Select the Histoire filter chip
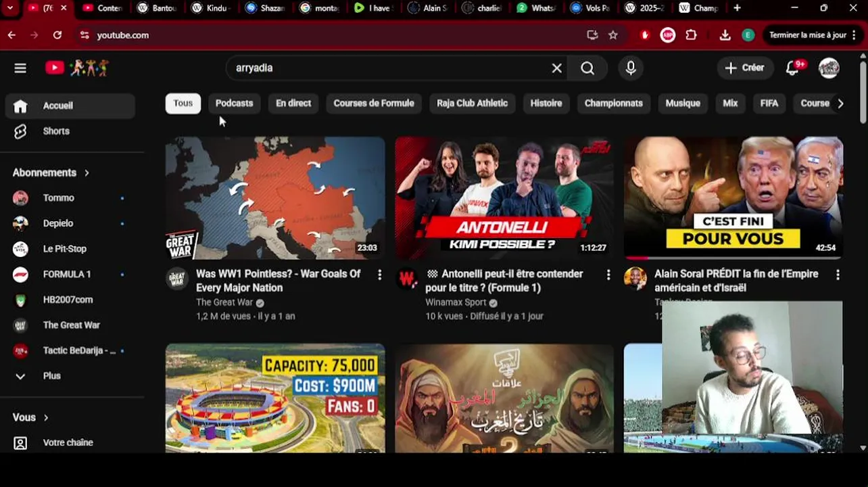868x487 pixels. tap(546, 103)
